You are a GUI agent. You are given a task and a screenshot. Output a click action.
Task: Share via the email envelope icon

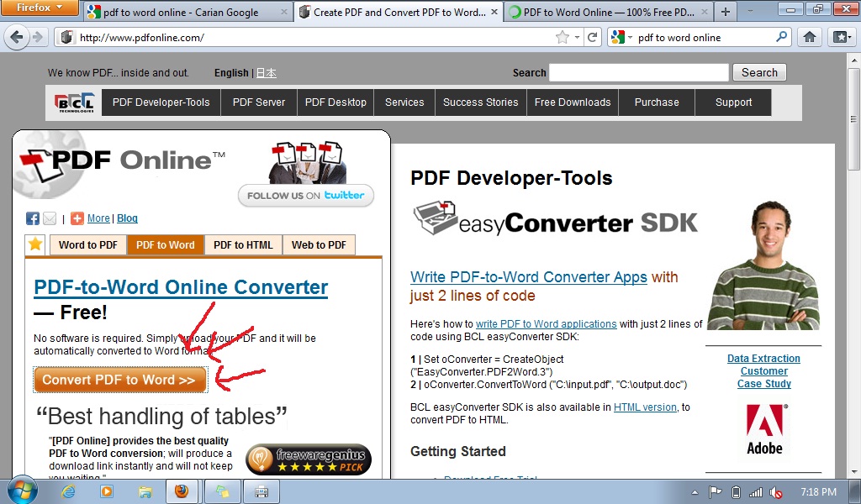click(x=50, y=218)
